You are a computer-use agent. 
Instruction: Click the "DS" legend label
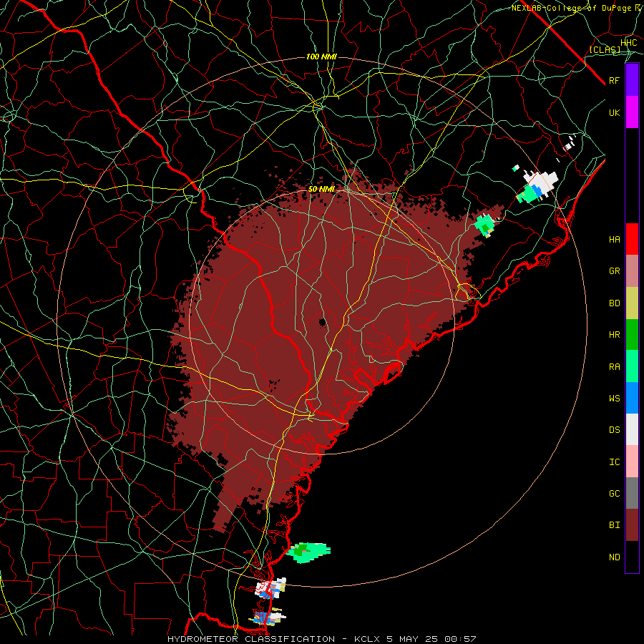click(x=615, y=430)
